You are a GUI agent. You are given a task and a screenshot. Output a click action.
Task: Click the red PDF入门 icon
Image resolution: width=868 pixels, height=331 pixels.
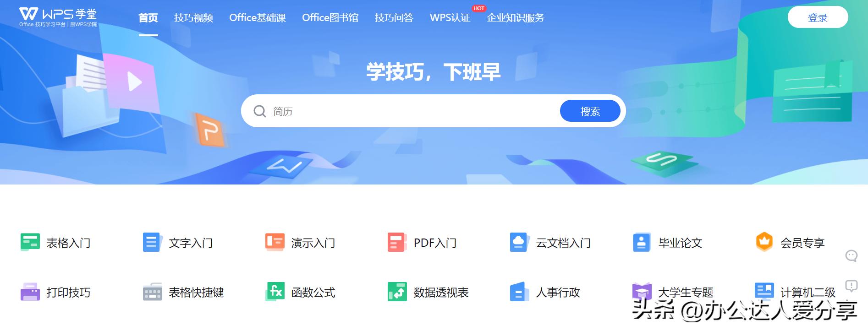tap(397, 242)
